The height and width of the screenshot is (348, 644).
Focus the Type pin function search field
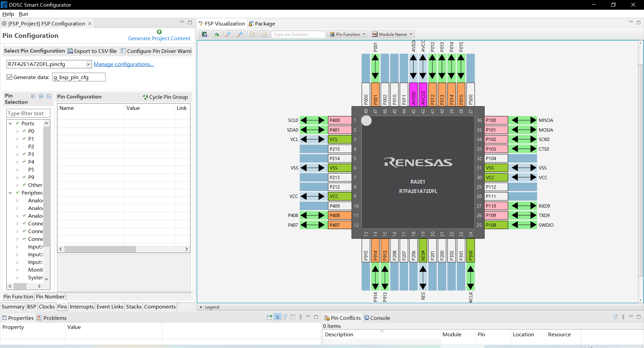[299, 34]
